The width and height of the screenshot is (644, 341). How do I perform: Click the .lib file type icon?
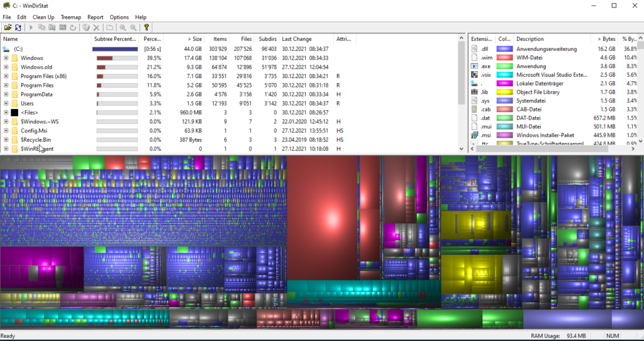point(474,92)
